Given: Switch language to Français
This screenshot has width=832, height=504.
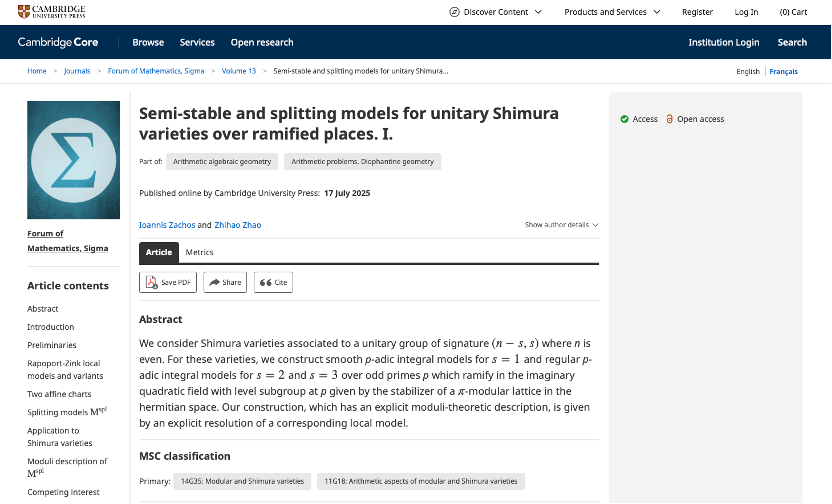Looking at the screenshot, I should [783, 72].
